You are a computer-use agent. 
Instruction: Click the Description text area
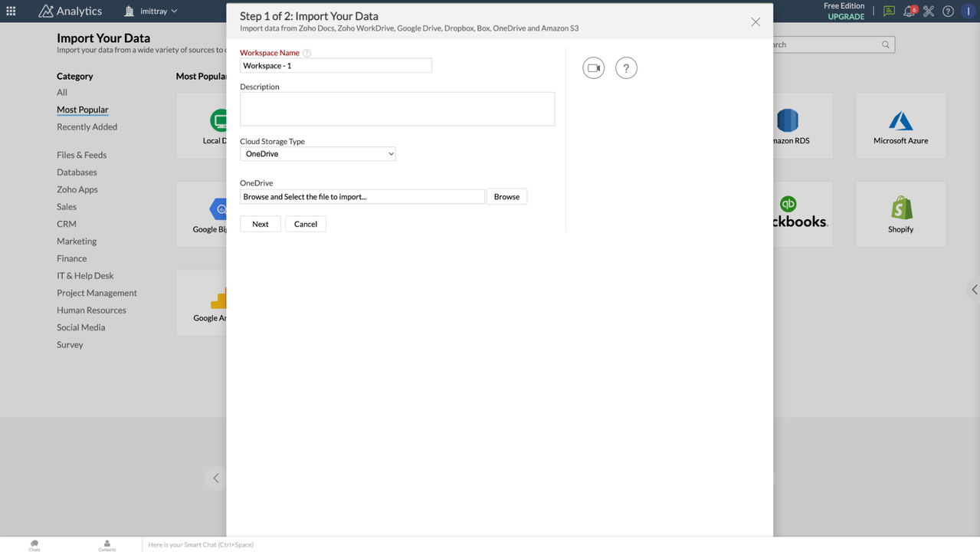coord(397,109)
